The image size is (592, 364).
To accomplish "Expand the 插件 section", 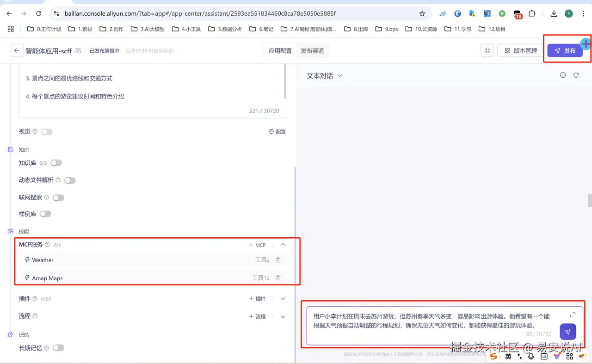I will pos(283,299).
